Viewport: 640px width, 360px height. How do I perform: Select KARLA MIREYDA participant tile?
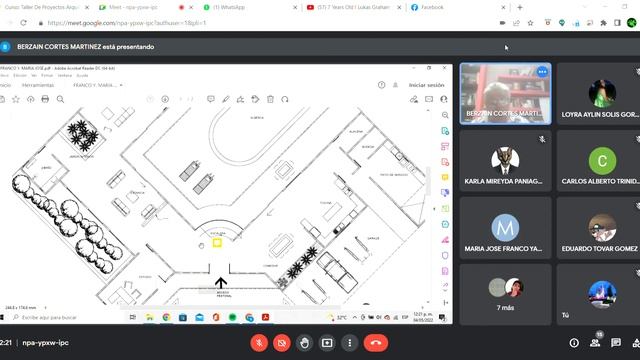[505, 161]
